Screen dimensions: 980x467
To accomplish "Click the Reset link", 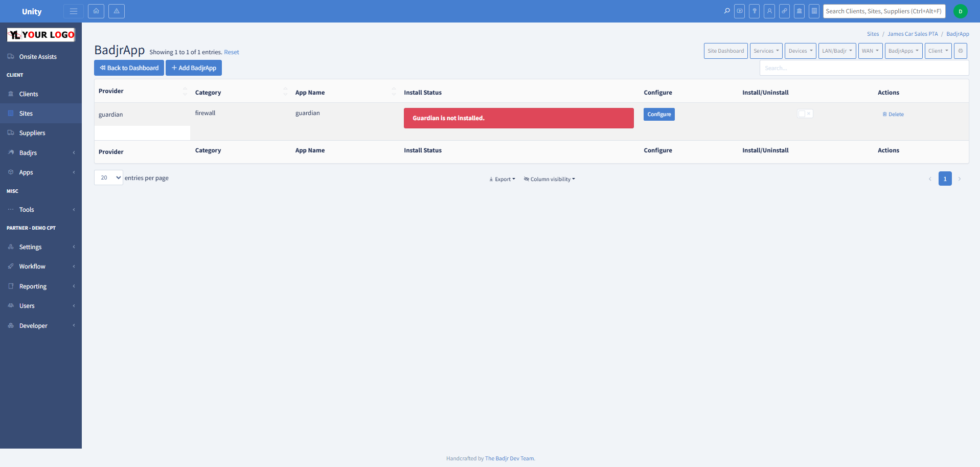I will coord(232,52).
